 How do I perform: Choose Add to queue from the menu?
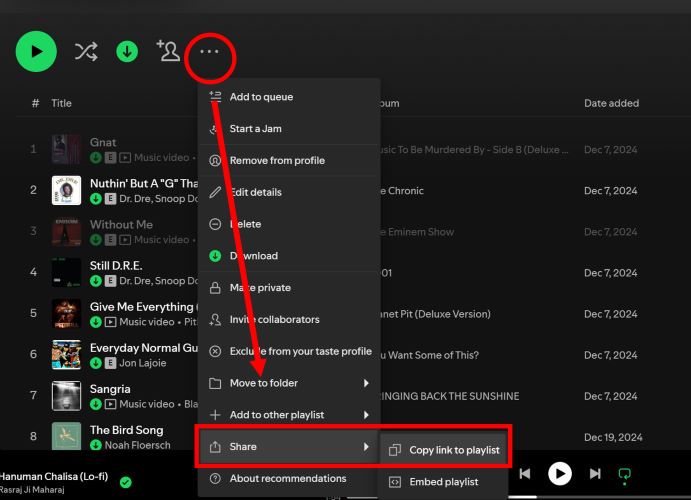(289, 97)
